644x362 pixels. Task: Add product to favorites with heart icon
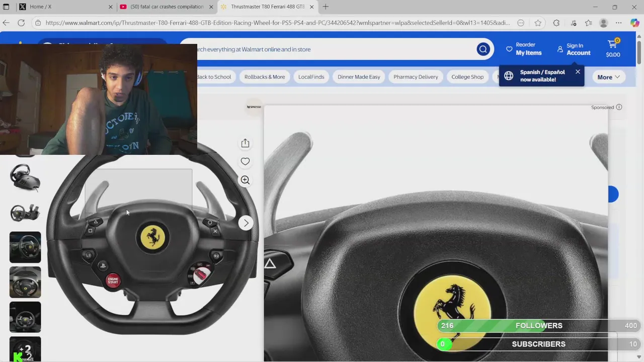pos(245,161)
